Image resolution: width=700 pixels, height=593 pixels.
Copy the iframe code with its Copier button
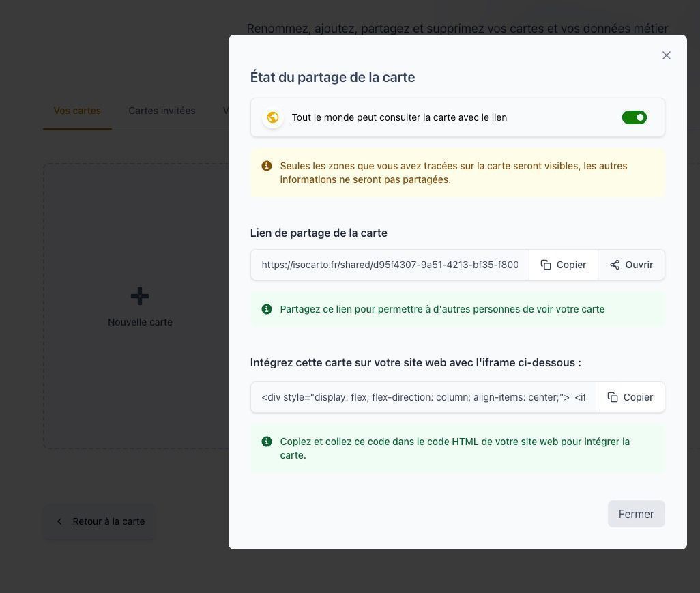pyautogui.click(x=630, y=396)
